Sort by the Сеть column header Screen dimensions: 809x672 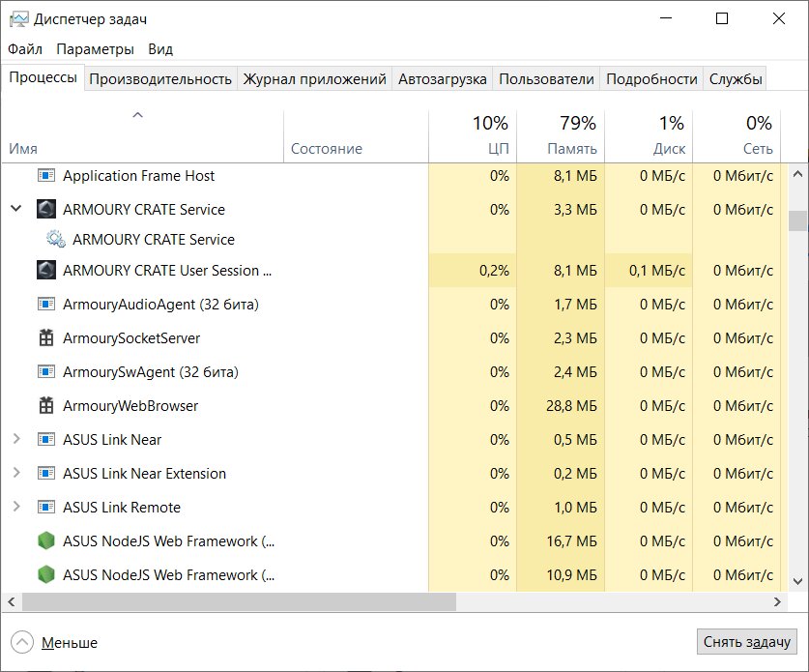737,136
